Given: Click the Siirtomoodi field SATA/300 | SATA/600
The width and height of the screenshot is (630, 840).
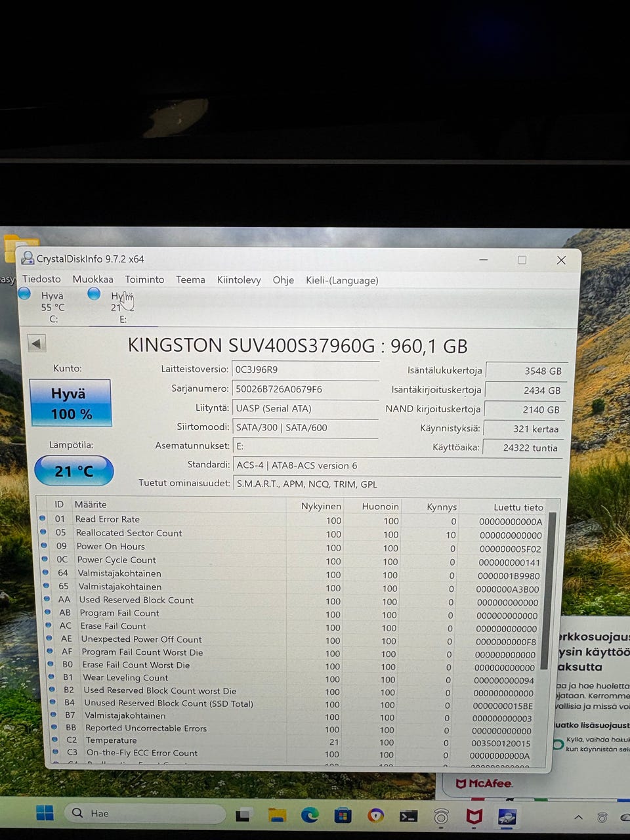Looking at the screenshot, I should [x=305, y=427].
